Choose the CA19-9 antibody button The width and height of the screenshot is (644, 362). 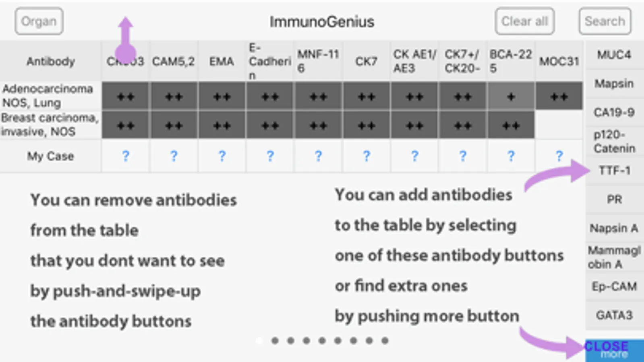[x=614, y=113]
